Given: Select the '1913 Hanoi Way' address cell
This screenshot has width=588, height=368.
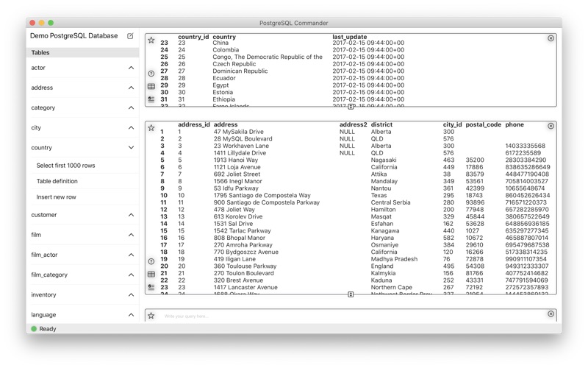Looking at the screenshot, I should (x=236, y=160).
